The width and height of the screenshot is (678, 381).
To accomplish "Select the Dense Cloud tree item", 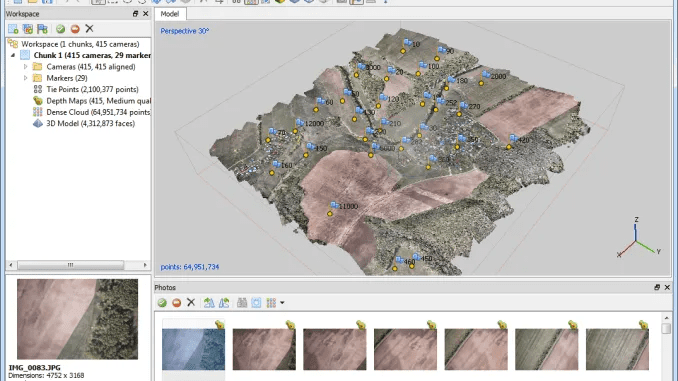I will point(98,112).
